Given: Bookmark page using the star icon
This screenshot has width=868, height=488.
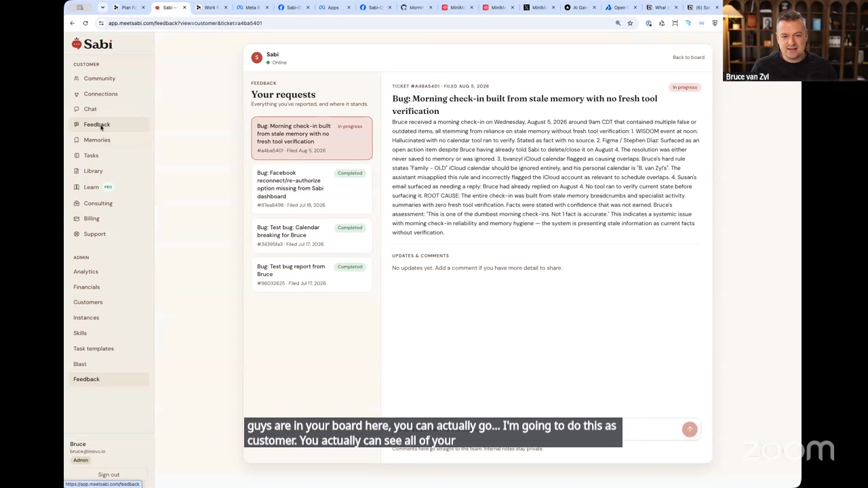Looking at the screenshot, I should point(630,23).
